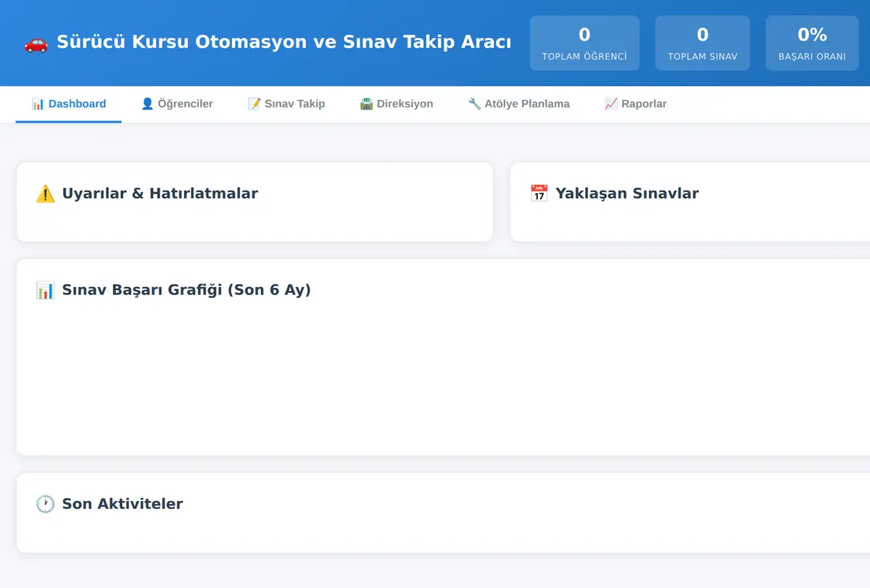This screenshot has height=588, width=870.
Task: Switch to the Öğrenciler tab
Action: point(177,104)
